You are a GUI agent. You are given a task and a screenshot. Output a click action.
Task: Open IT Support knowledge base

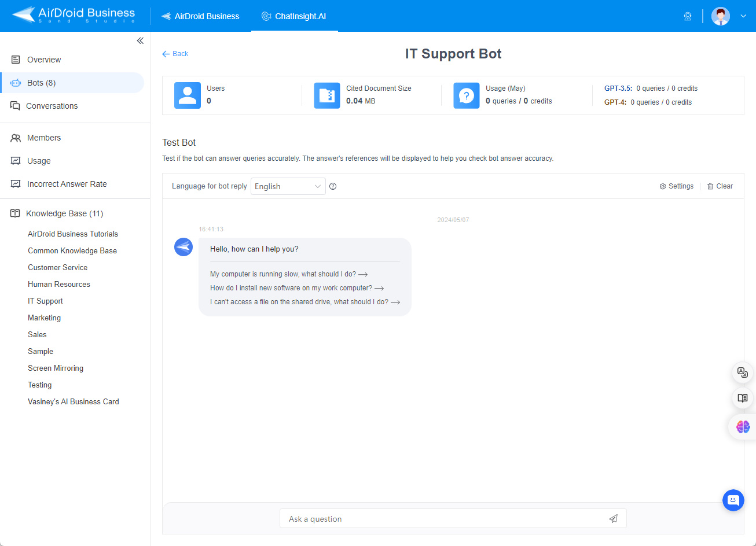(45, 301)
